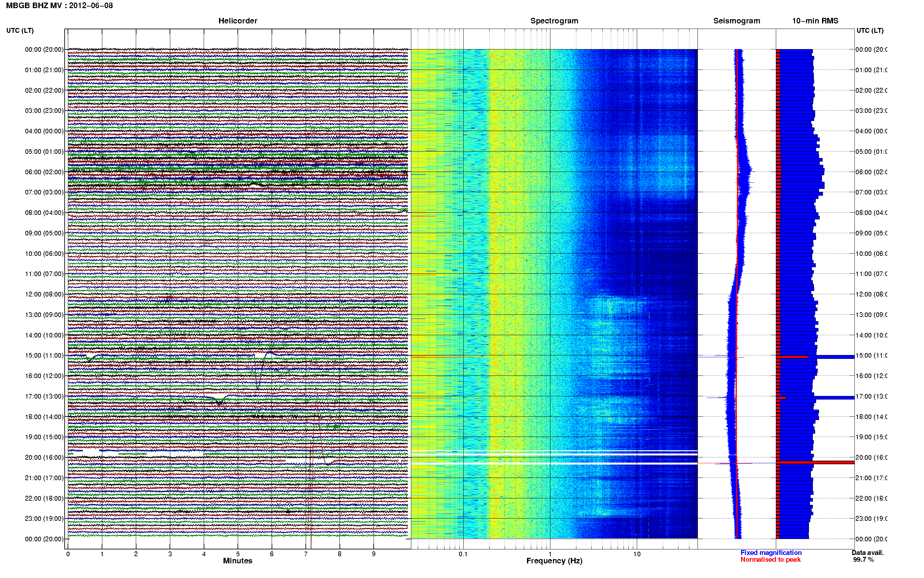
Task: Select the '01:00 (21:00)' left time label
Action: [x=44, y=70]
